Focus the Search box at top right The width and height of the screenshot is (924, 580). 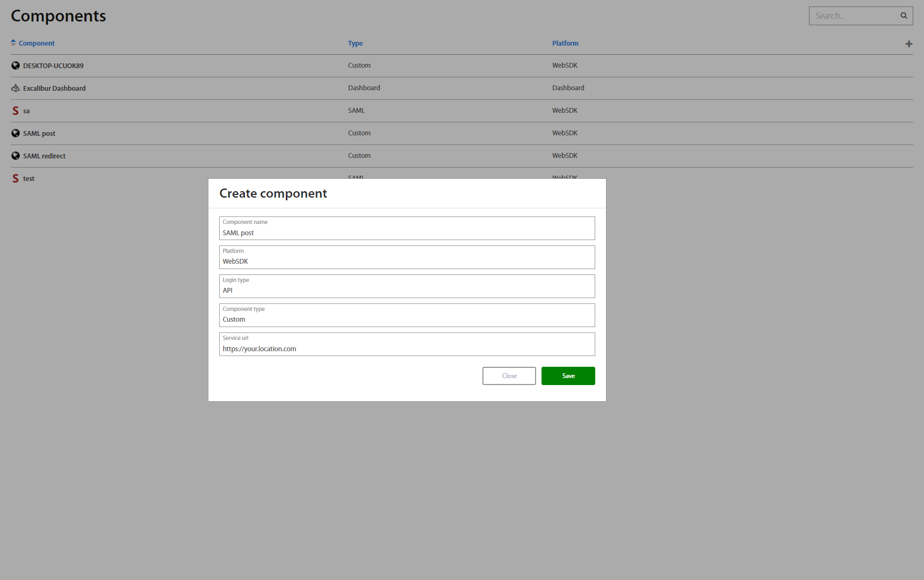853,16
